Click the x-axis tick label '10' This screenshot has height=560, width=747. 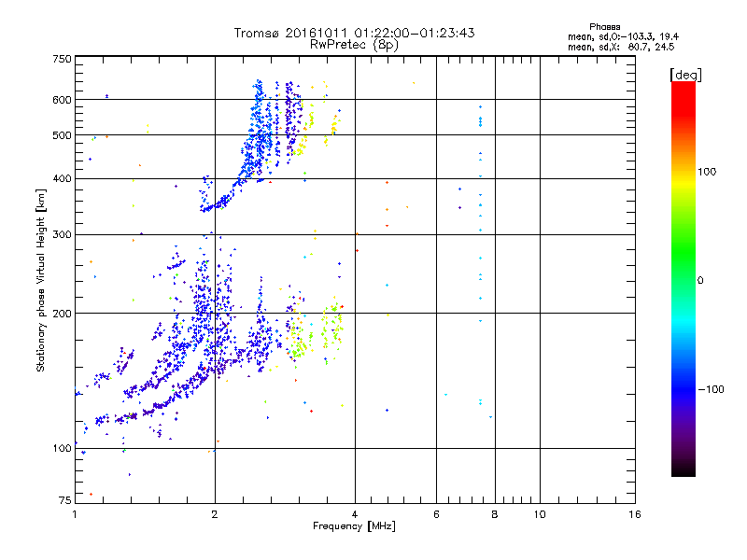coord(540,514)
